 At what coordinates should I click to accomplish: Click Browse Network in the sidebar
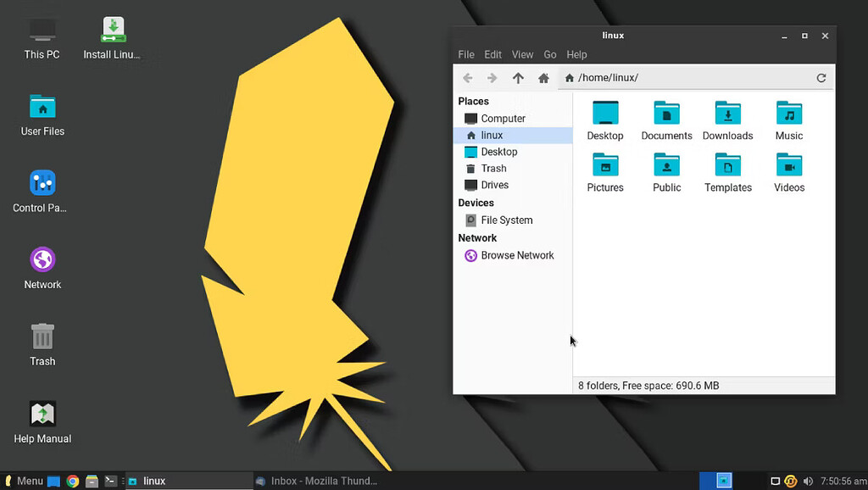coord(517,255)
